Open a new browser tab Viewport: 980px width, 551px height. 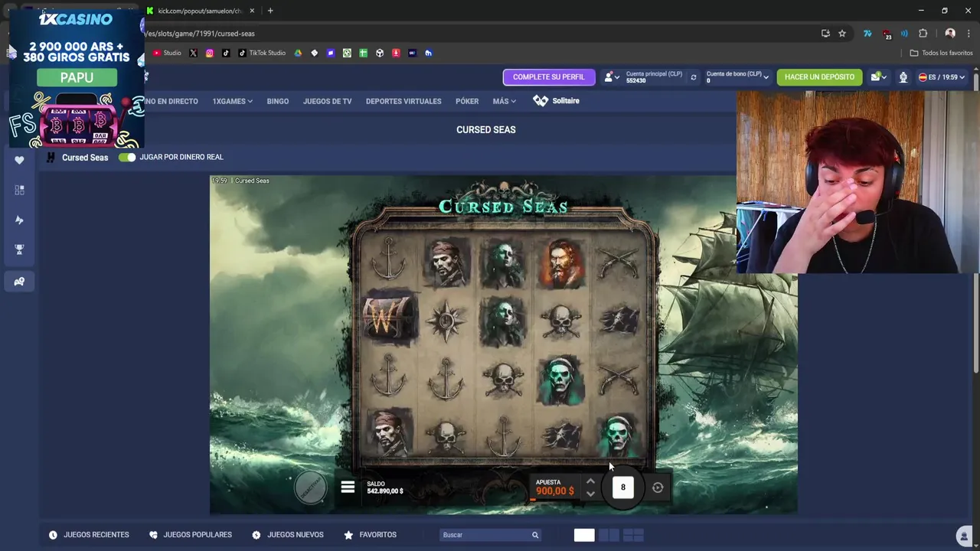click(x=270, y=11)
